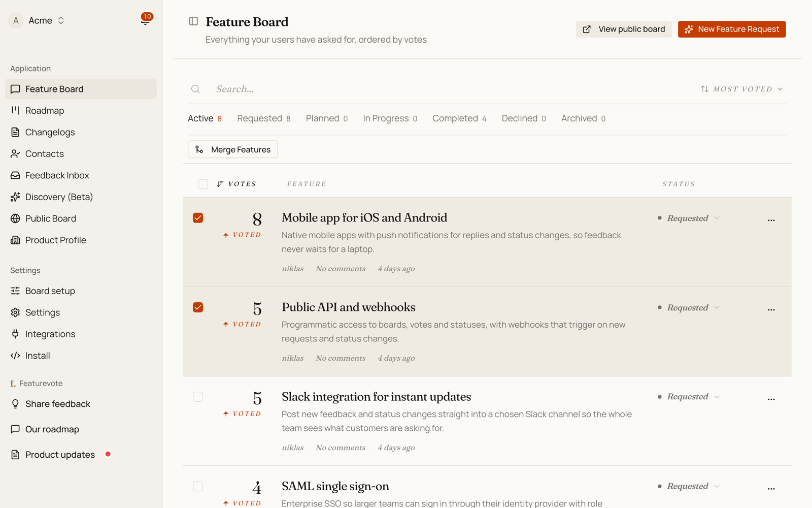
Task: Click the Feedback Inbox tray icon
Action: tap(15, 175)
